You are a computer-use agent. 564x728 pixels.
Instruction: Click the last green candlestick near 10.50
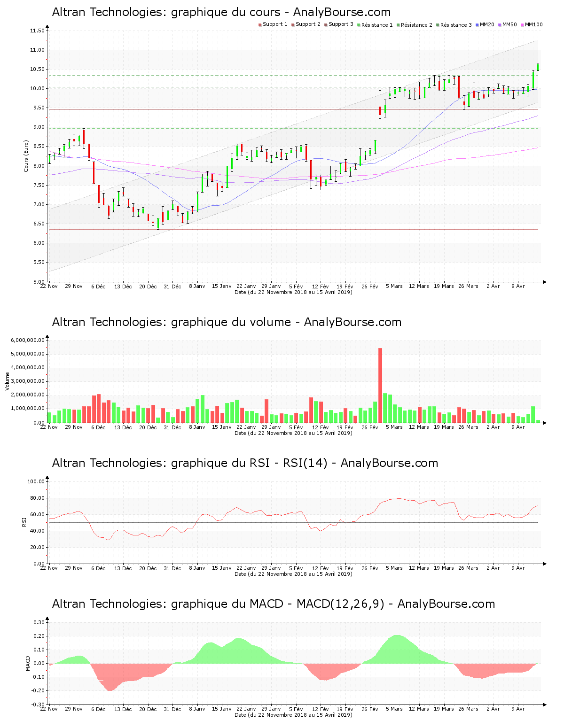click(x=538, y=67)
